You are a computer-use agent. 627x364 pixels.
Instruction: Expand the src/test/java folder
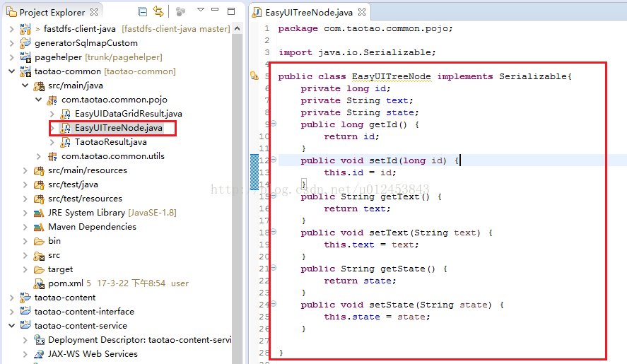(25, 184)
